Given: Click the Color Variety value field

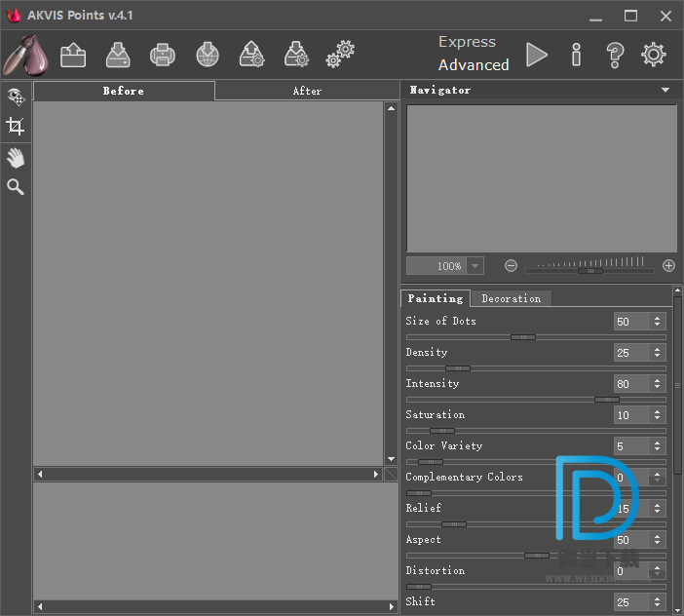Looking at the screenshot, I should pos(631,446).
